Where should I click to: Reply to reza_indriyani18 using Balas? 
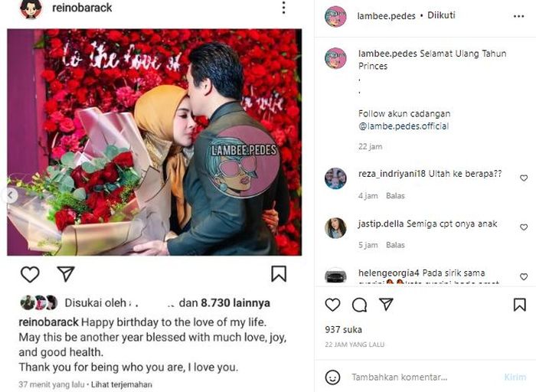tap(395, 196)
